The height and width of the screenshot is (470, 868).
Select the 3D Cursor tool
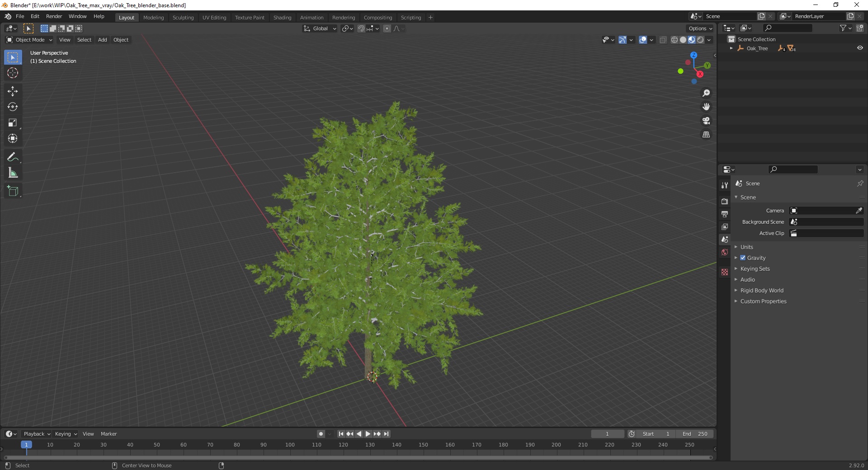point(13,73)
